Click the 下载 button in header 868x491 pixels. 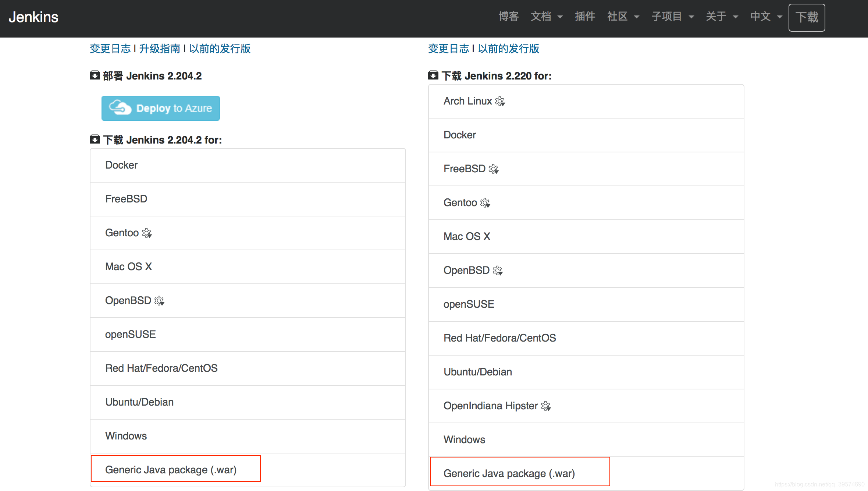click(x=807, y=17)
